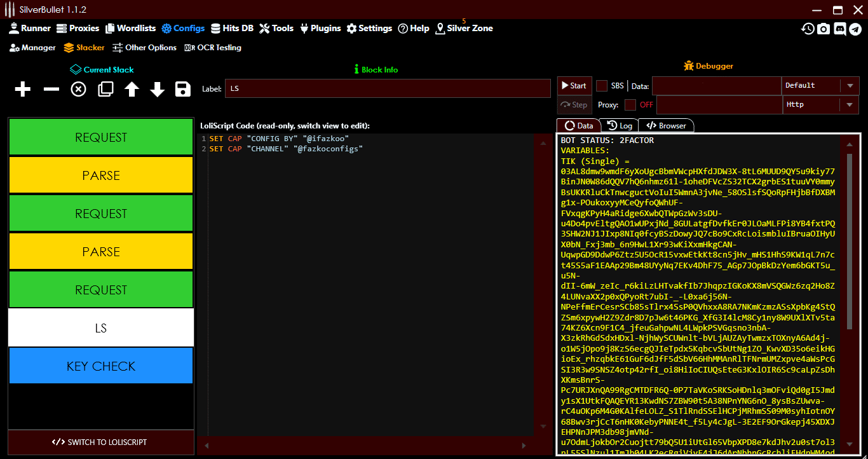The height and width of the screenshot is (459, 868).
Task: Switch to the Log tab in Debugger
Action: tap(620, 125)
